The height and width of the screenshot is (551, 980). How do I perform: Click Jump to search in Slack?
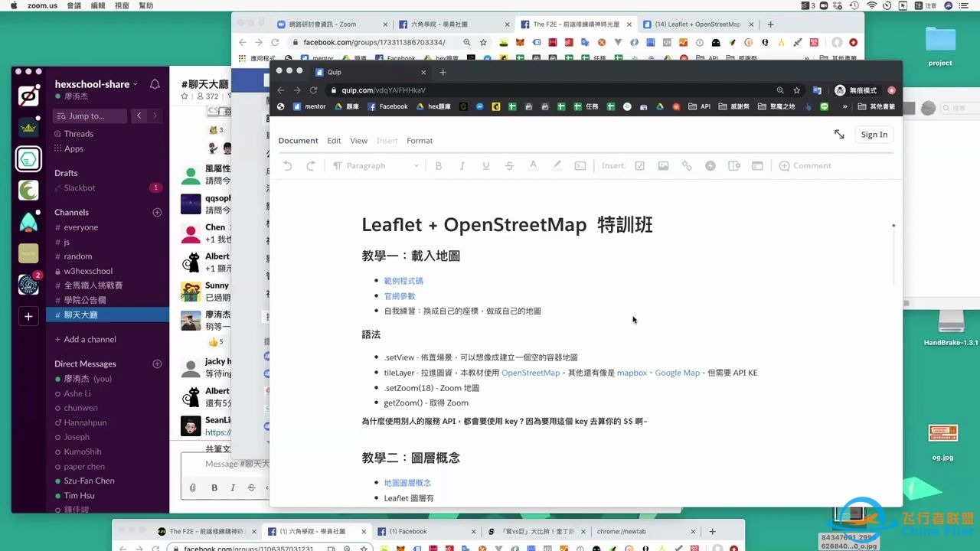[90, 116]
